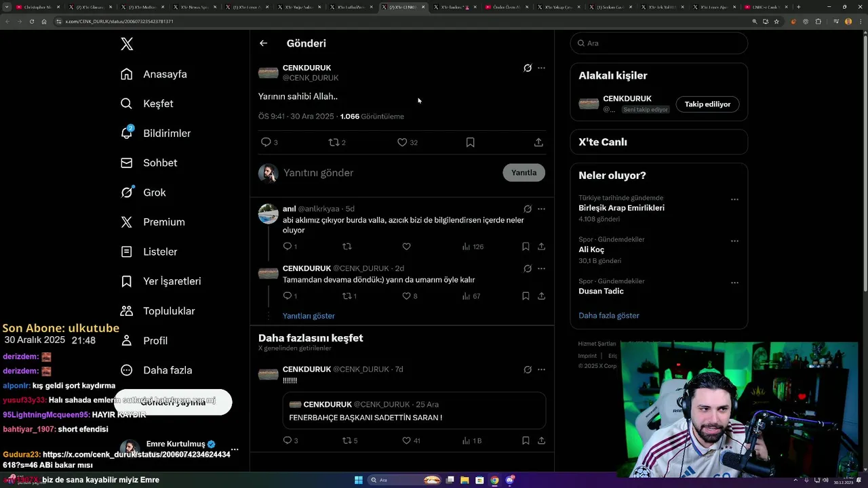
Task: Open quoted FENERBAHÇE BAŞKANI post
Action: point(414,411)
